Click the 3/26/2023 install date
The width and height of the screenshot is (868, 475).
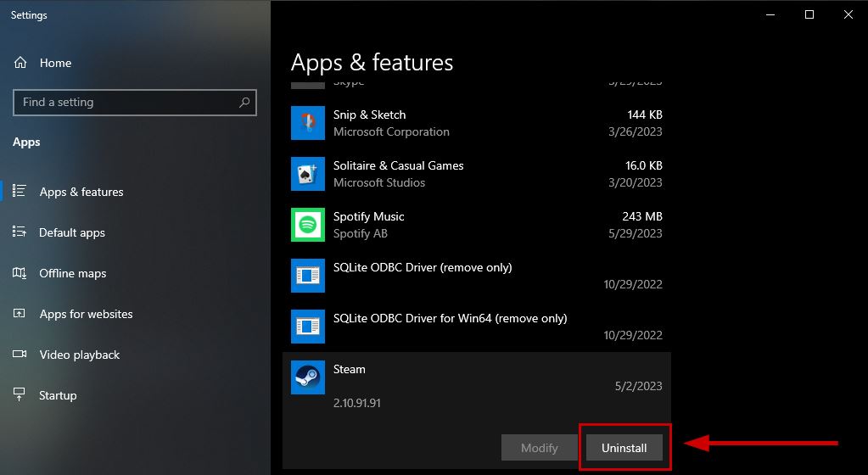click(636, 131)
